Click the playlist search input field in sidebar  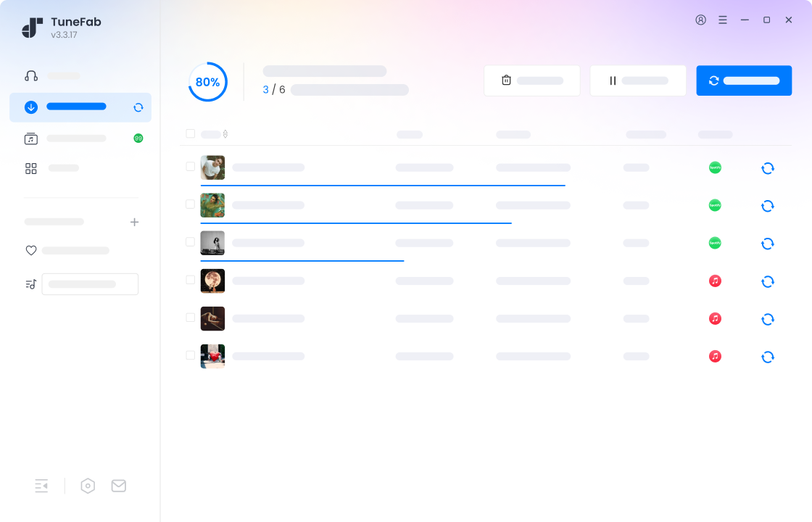coord(90,283)
